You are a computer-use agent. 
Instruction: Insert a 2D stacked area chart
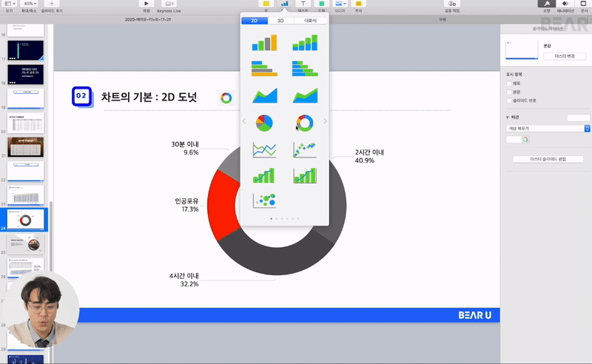pos(305,95)
